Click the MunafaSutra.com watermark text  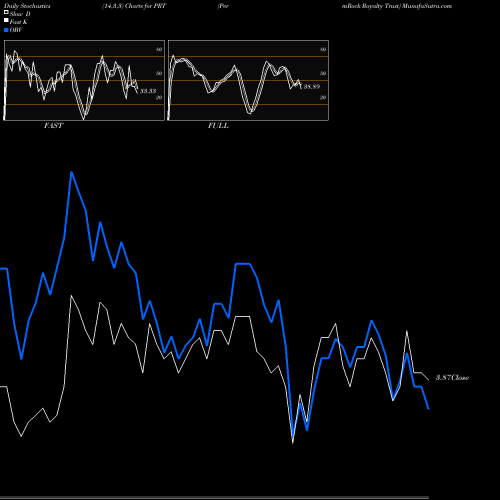[427, 6]
